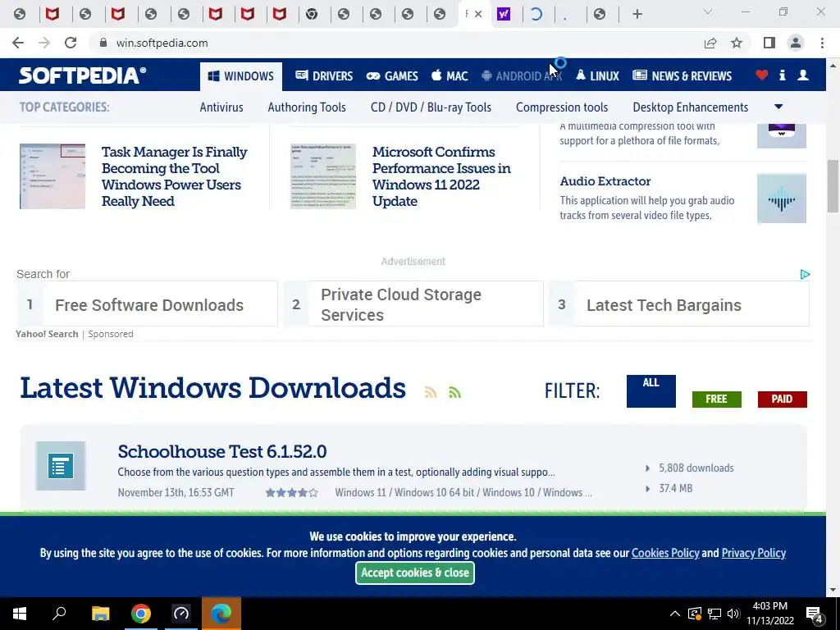Viewport: 840px width, 630px height.
Task: Open the user account icon in Softpedia header
Action: point(803,75)
